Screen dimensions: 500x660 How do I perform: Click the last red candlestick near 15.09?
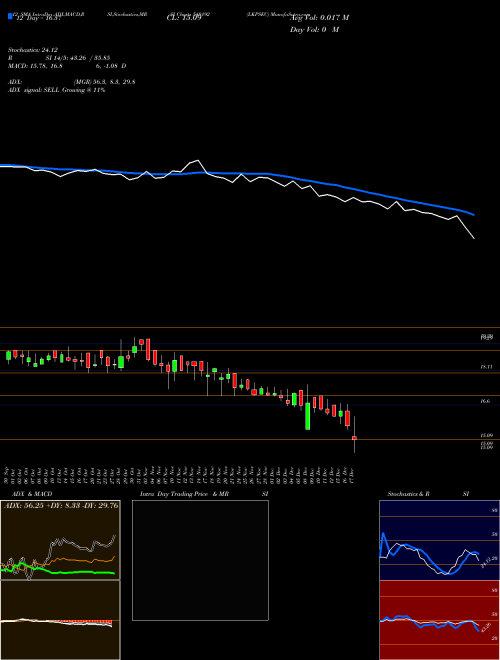point(354,438)
